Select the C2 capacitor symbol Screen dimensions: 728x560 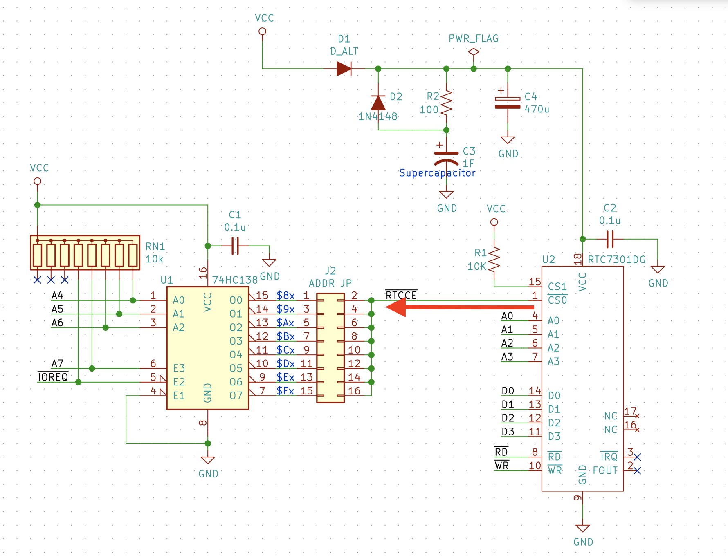click(x=610, y=239)
